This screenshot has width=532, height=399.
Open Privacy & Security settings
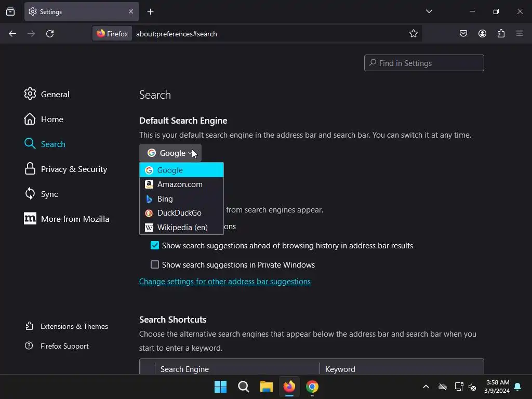point(65,169)
